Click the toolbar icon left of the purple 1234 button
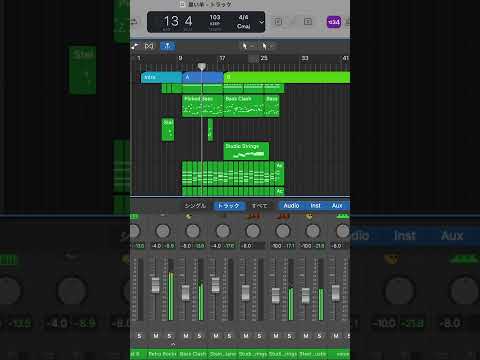Image resolution: width=480 pixels, height=360 pixels. 308,22
